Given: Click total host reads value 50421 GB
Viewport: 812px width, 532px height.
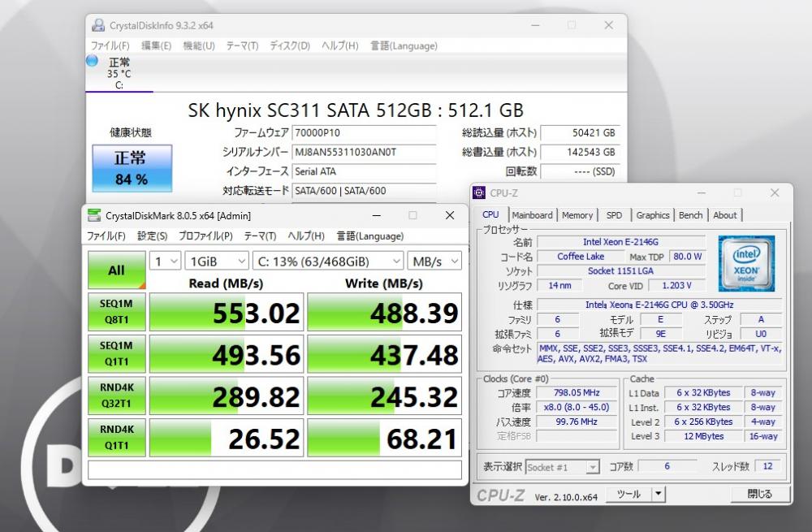Looking at the screenshot, I should pos(580,132).
